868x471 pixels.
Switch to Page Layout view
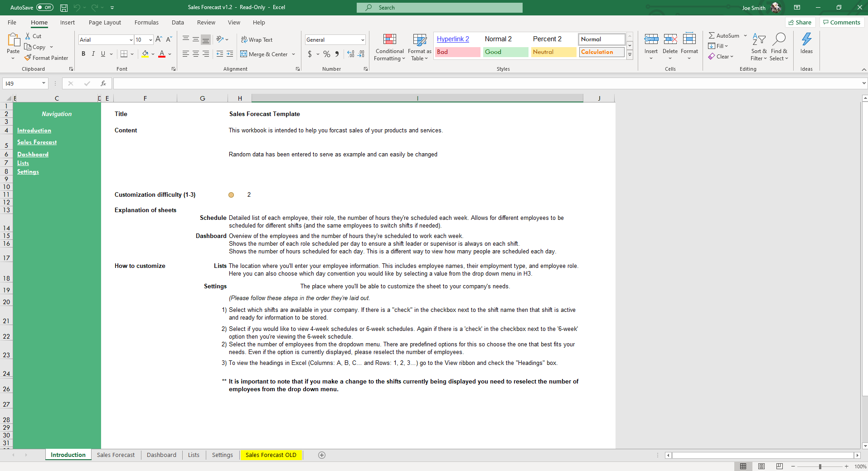761,466
